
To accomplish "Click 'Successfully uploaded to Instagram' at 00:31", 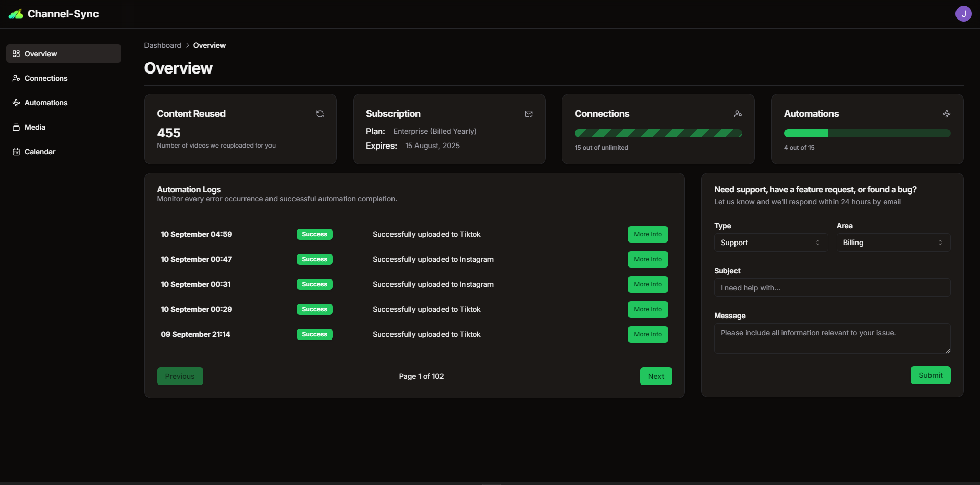I will coord(433,284).
